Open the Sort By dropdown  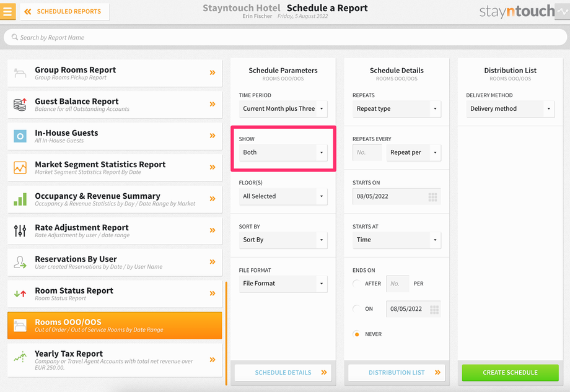(283, 240)
